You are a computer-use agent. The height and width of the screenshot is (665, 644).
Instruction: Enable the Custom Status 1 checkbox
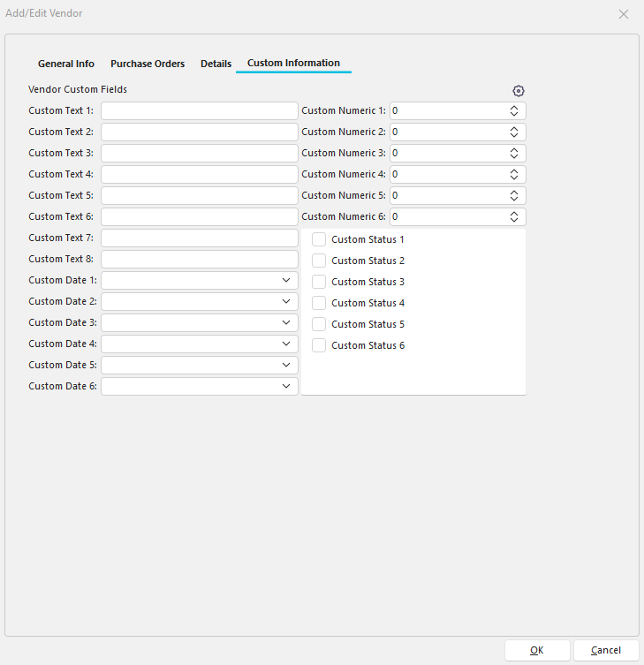[x=319, y=239]
